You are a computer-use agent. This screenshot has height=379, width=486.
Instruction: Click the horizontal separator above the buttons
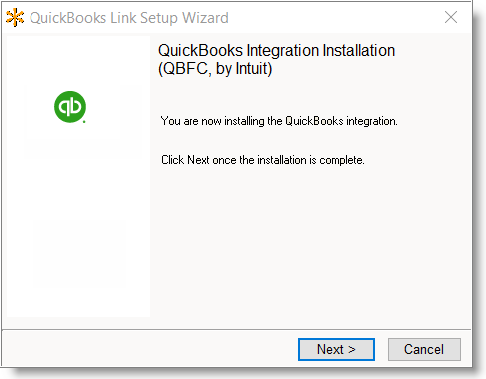click(236, 330)
